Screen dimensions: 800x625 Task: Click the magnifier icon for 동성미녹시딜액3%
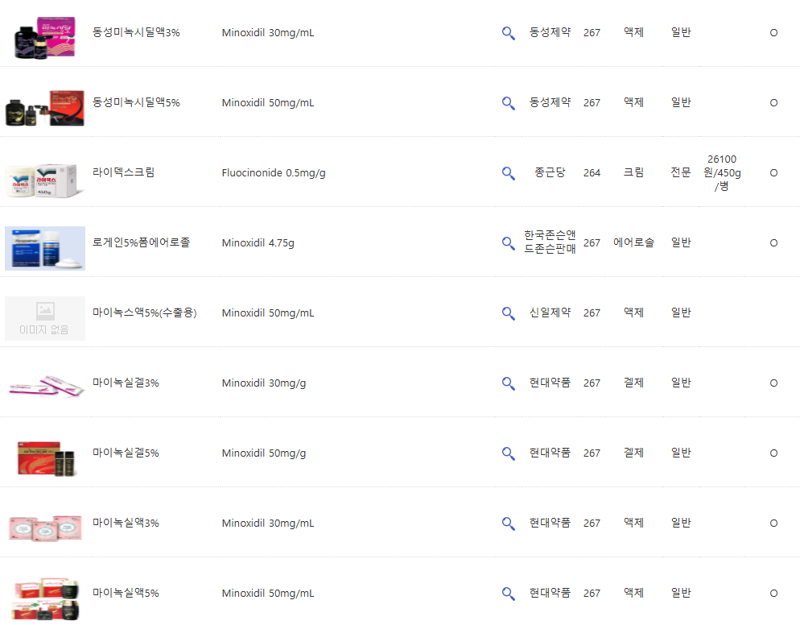pos(507,32)
